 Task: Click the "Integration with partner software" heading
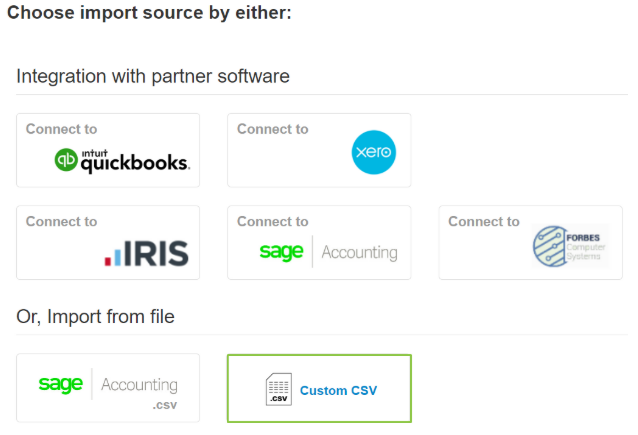pos(153,76)
